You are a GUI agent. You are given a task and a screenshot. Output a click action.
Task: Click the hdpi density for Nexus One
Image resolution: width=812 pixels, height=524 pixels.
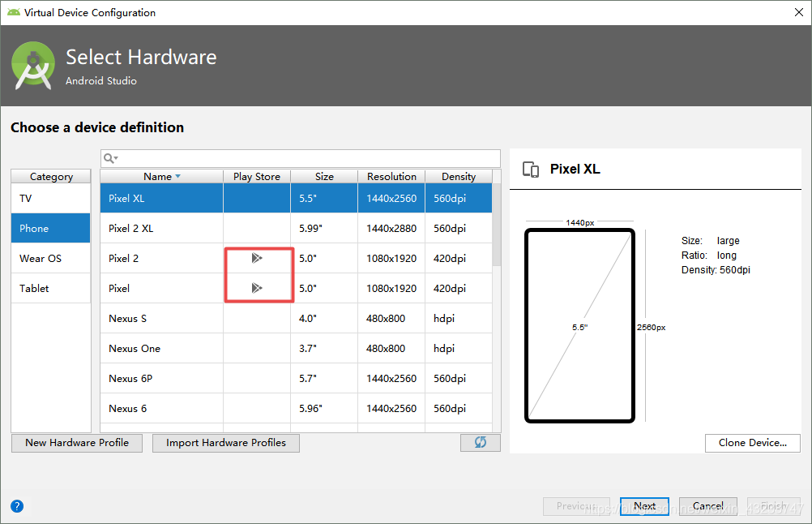coord(459,348)
